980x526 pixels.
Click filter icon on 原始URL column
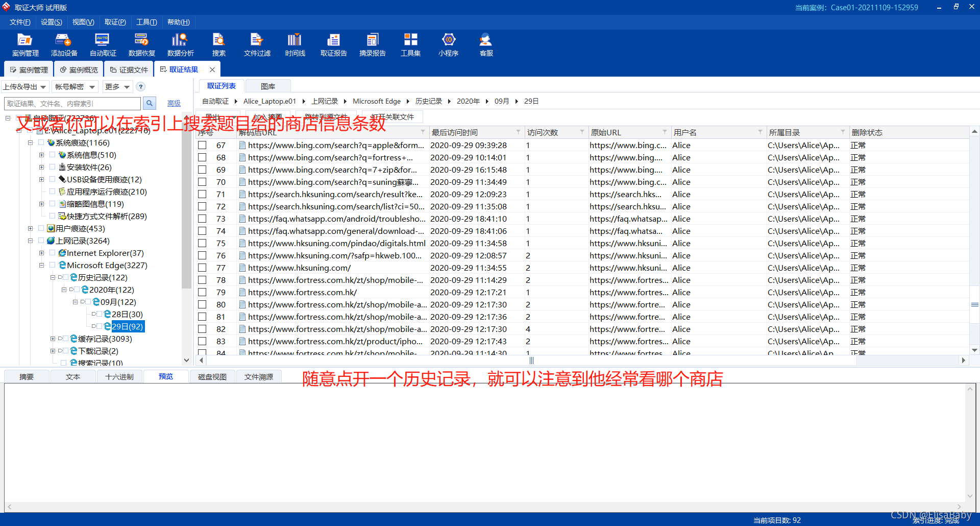click(x=665, y=132)
